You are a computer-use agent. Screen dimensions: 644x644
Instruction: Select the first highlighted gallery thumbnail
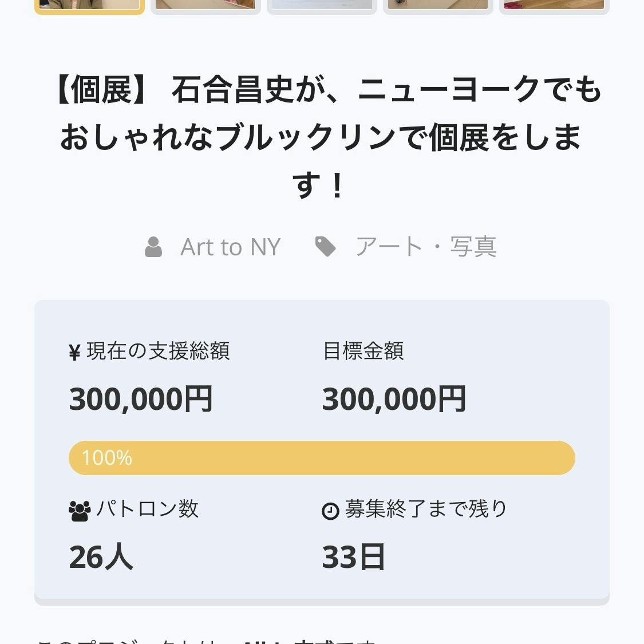click(x=89, y=5)
